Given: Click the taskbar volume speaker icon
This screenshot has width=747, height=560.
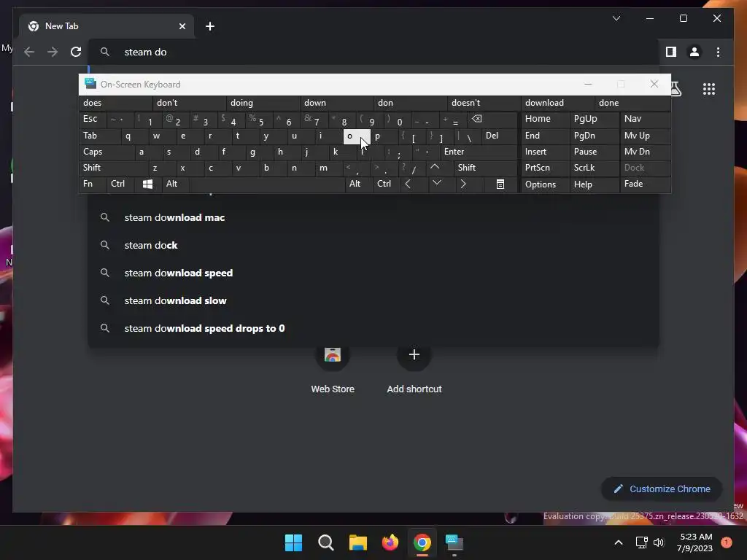Looking at the screenshot, I should 659,542.
